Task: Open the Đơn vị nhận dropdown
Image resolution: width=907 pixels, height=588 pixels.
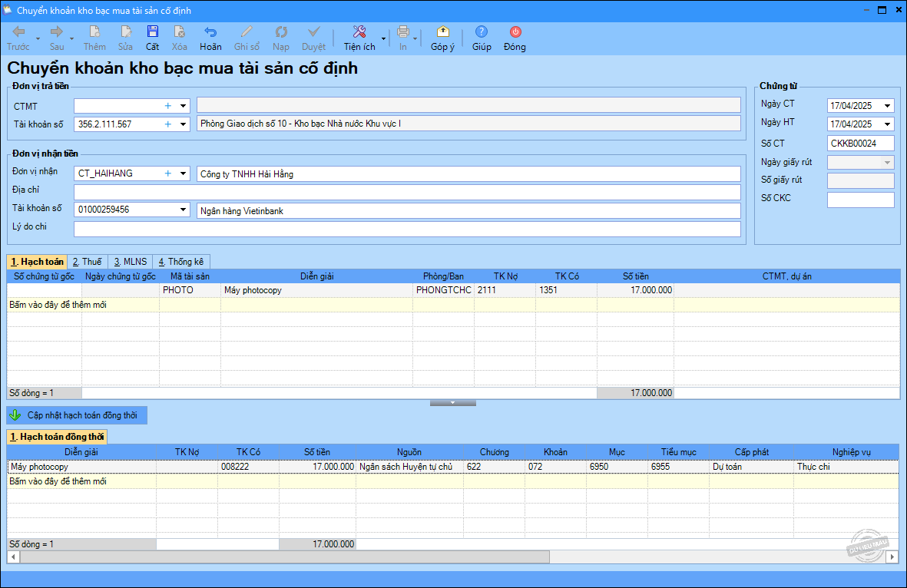Action: 184,173
